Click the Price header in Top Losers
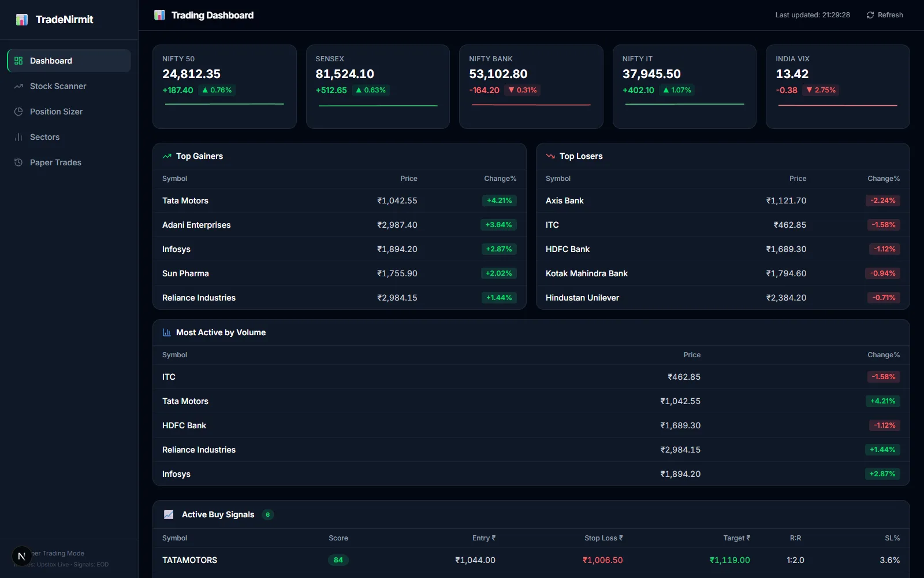Screen dimensions: 924x578 [x=798, y=179]
